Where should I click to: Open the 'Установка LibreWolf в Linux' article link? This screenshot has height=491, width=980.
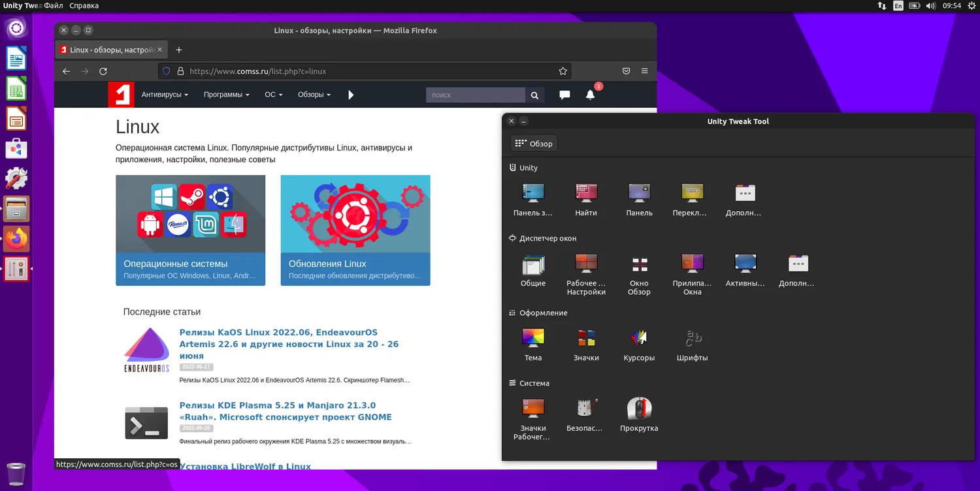click(245, 466)
